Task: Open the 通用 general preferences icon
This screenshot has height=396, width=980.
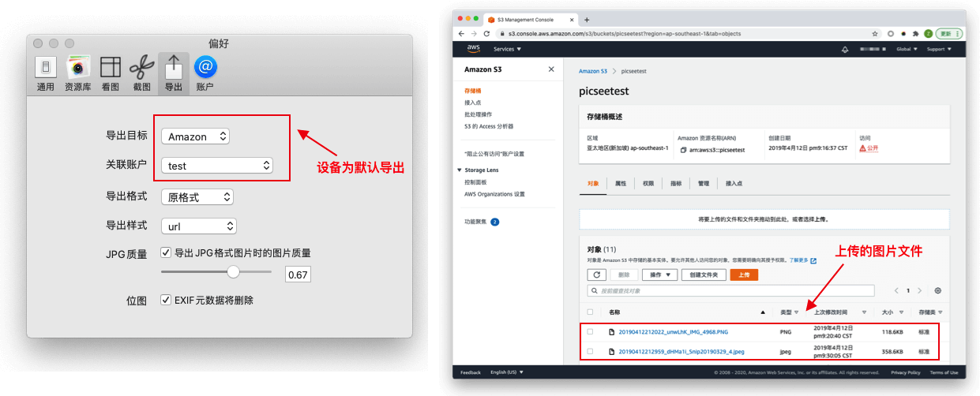Action: [46, 73]
